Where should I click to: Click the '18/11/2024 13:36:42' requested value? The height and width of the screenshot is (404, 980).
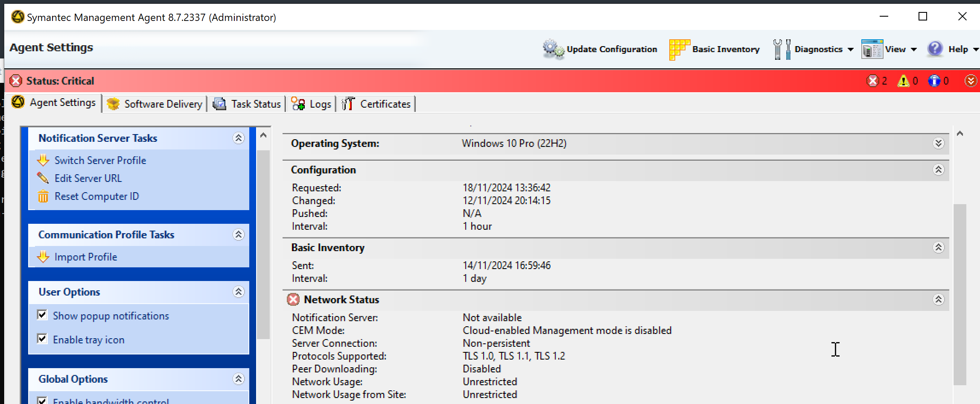click(507, 187)
